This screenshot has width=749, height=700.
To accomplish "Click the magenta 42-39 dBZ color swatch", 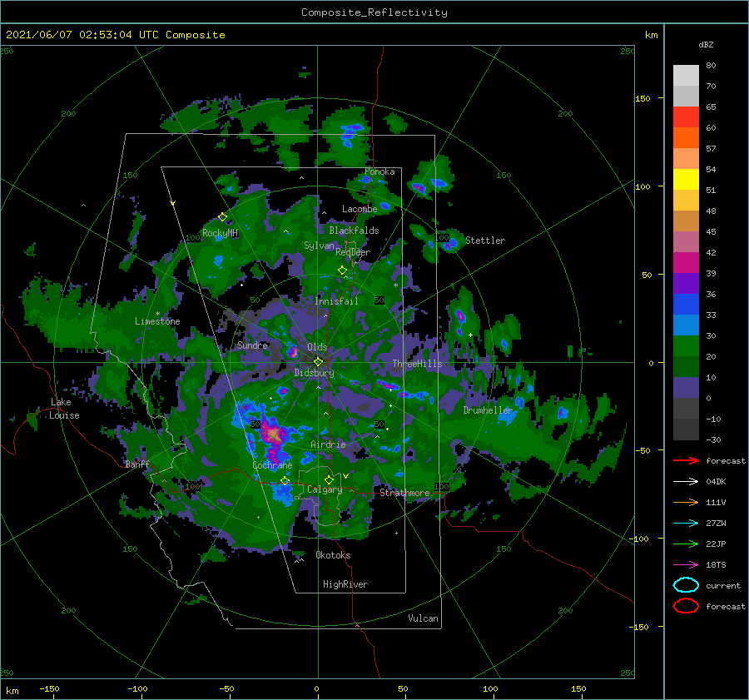I will [686, 263].
